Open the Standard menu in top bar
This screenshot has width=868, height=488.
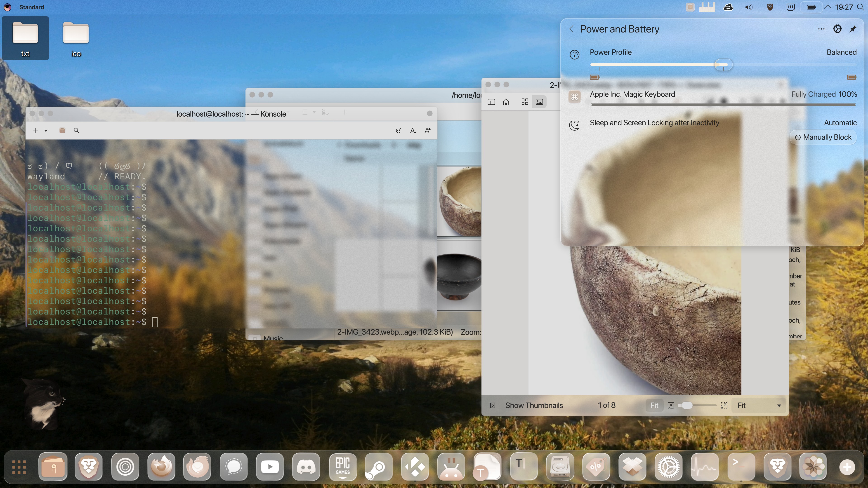(31, 7)
